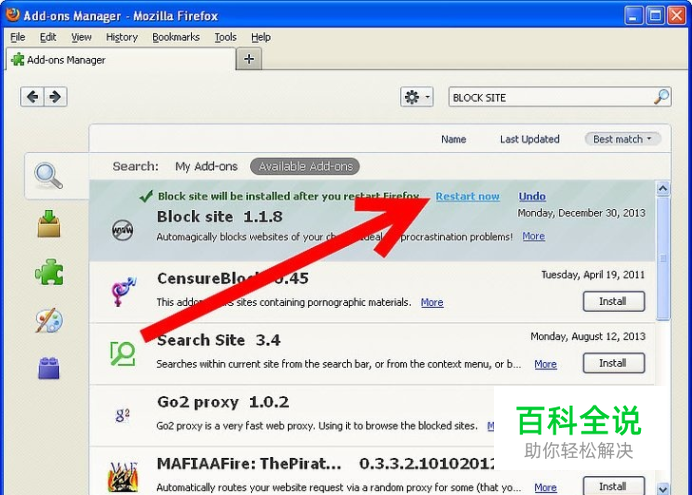Open Appearance palette category
The width and height of the screenshot is (692, 495).
tap(49, 320)
